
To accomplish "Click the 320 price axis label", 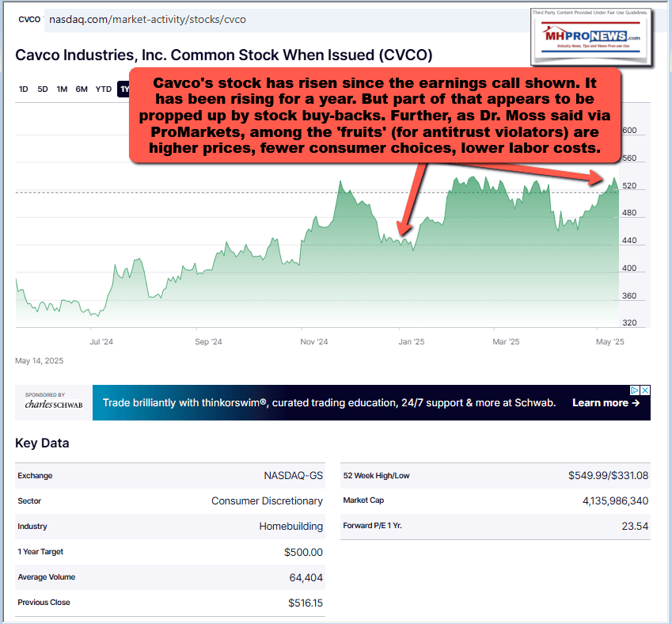I will 629,322.
